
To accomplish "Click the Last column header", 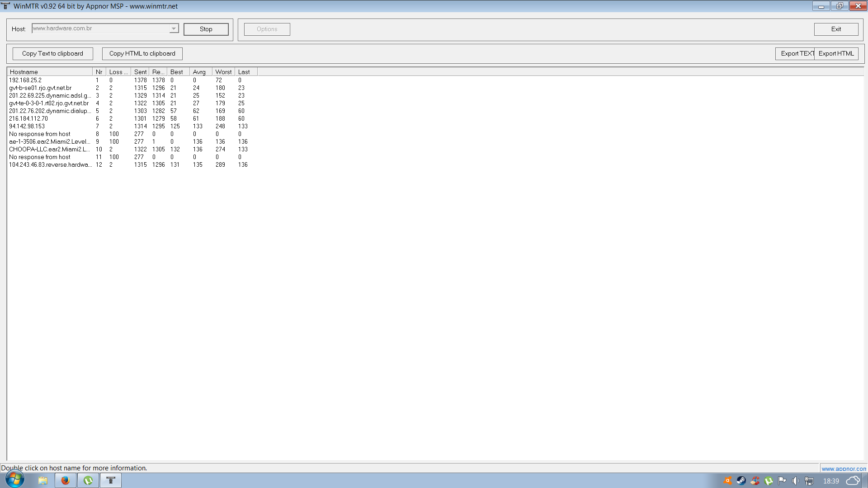I will [246, 72].
